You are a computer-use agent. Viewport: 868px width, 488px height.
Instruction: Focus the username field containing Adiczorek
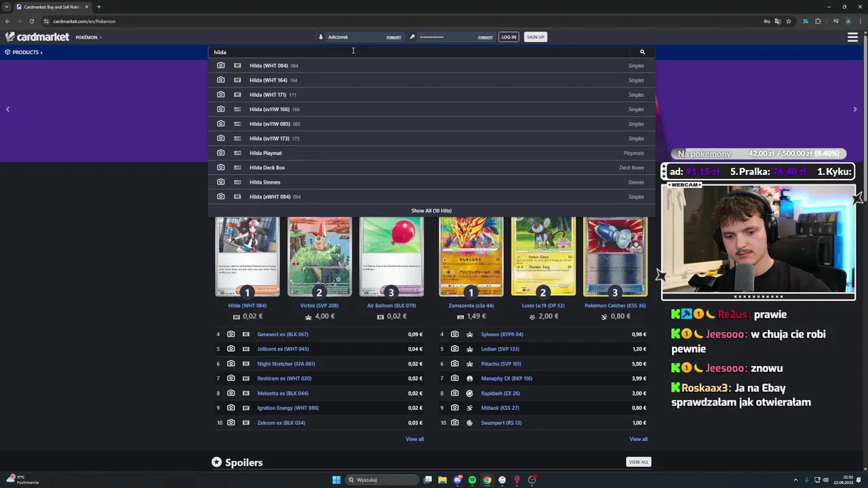click(x=365, y=37)
